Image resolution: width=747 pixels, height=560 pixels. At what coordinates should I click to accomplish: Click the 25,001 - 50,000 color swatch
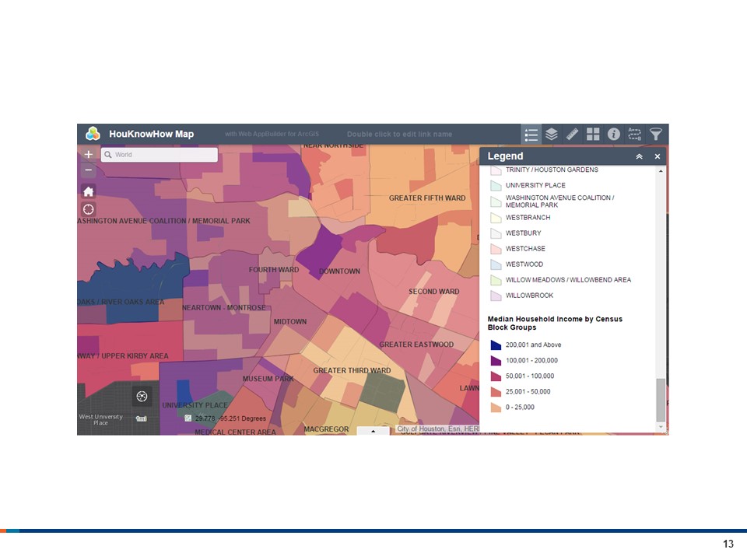point(496,391)
